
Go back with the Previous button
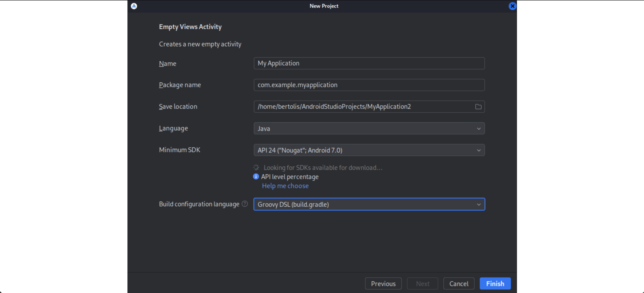click(383, 283)
